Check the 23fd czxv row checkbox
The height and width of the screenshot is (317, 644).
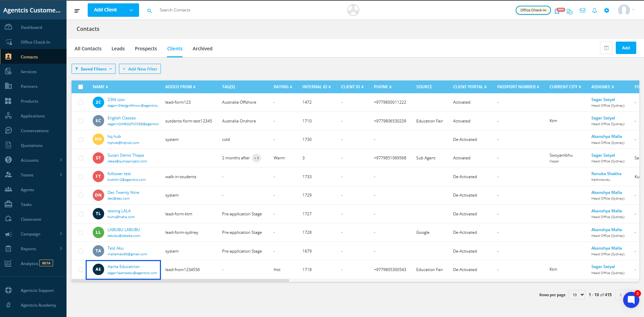pos(81,102)
